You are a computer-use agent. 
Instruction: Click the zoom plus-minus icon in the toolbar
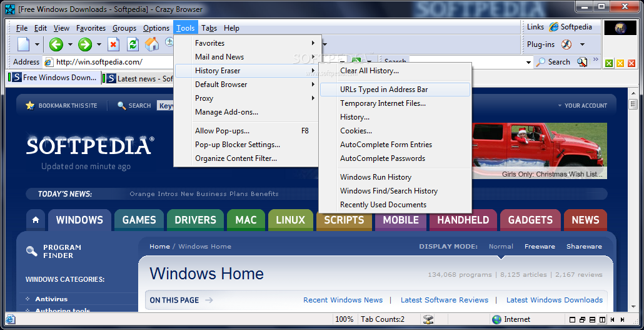pyautogui.click(x=169, y=41)
